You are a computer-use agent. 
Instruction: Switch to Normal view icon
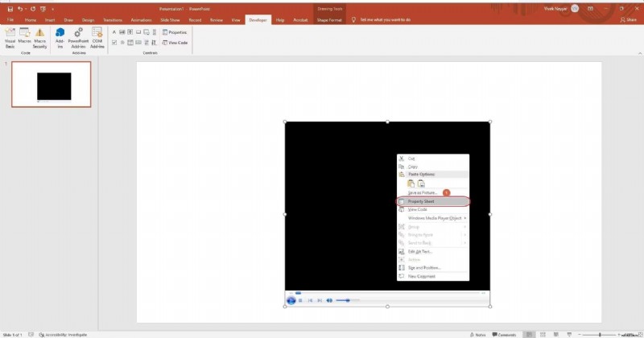tap(530, 335)
